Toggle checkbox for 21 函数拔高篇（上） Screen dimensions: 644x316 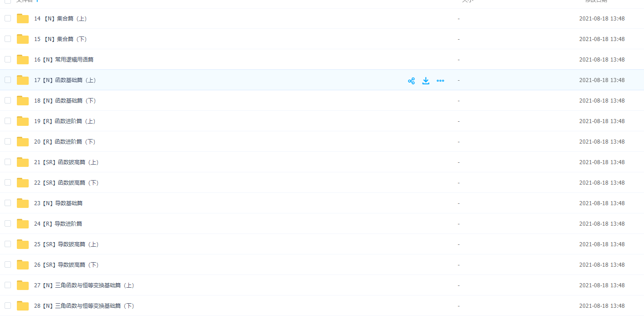click(8, 162)
